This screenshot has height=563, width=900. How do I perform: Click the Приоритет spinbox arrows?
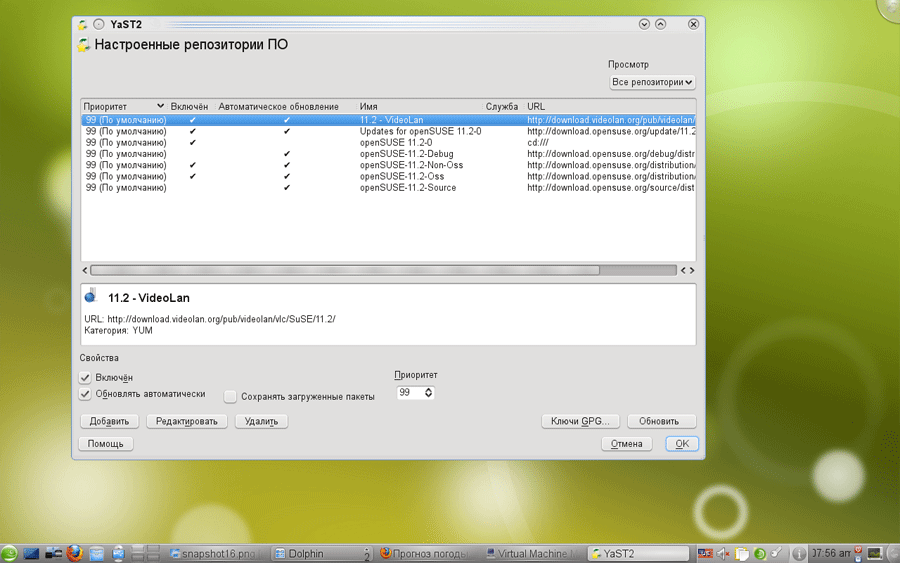click(x=428, y=393)
